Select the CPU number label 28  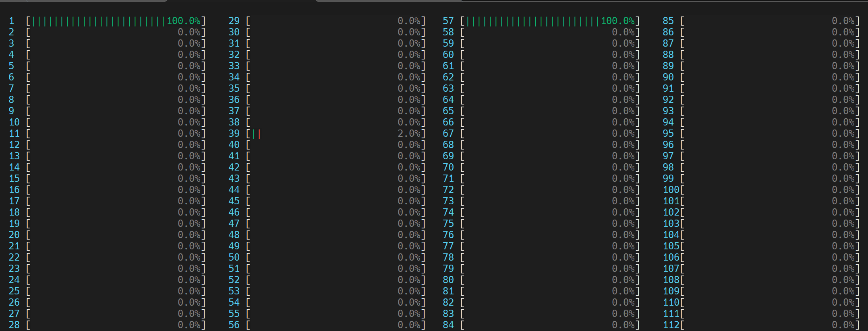14,325
